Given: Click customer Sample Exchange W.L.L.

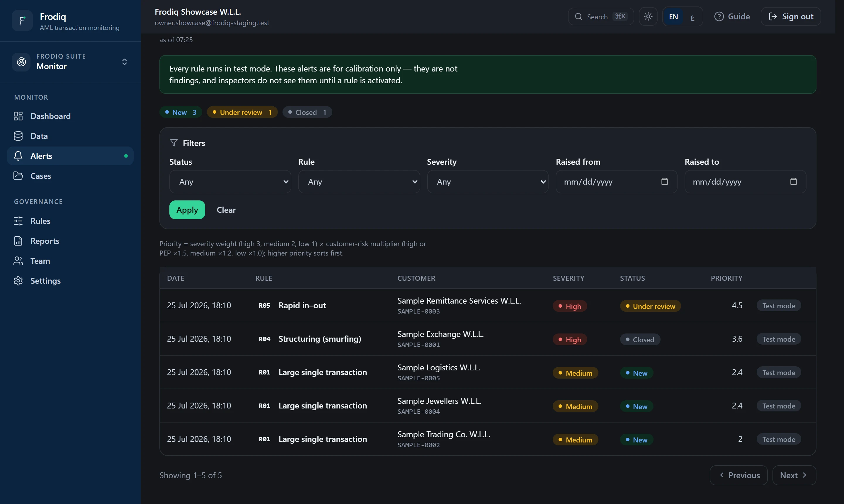Looking at the screenshot, I should (440, 334).
